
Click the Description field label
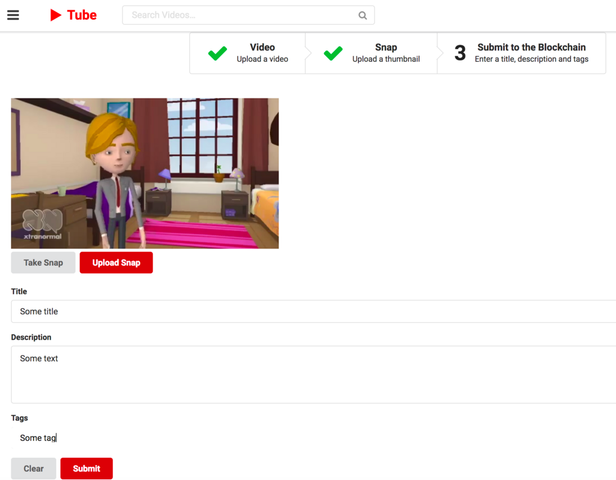31,337
